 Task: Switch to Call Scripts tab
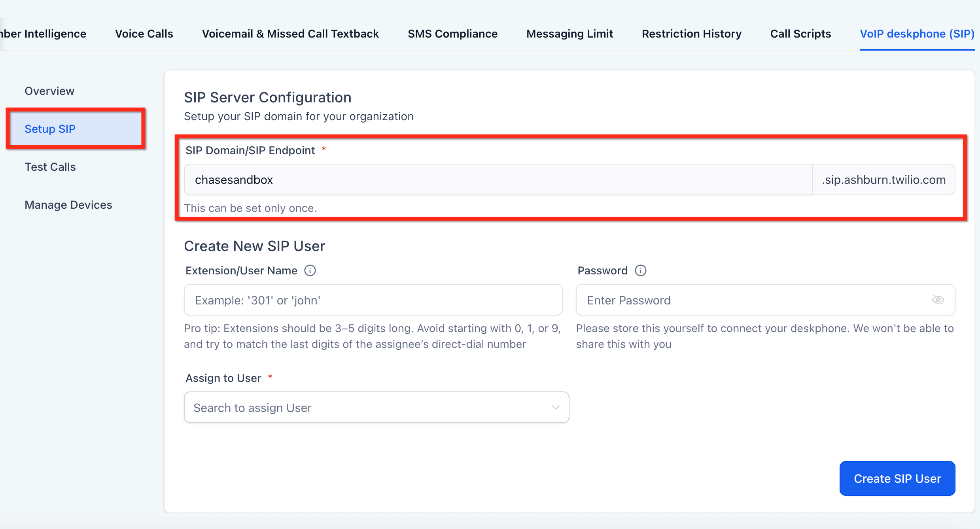(800, 34)
